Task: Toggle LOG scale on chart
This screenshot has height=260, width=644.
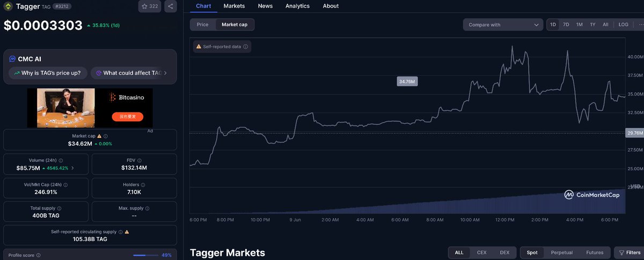Action: (623, 25)
